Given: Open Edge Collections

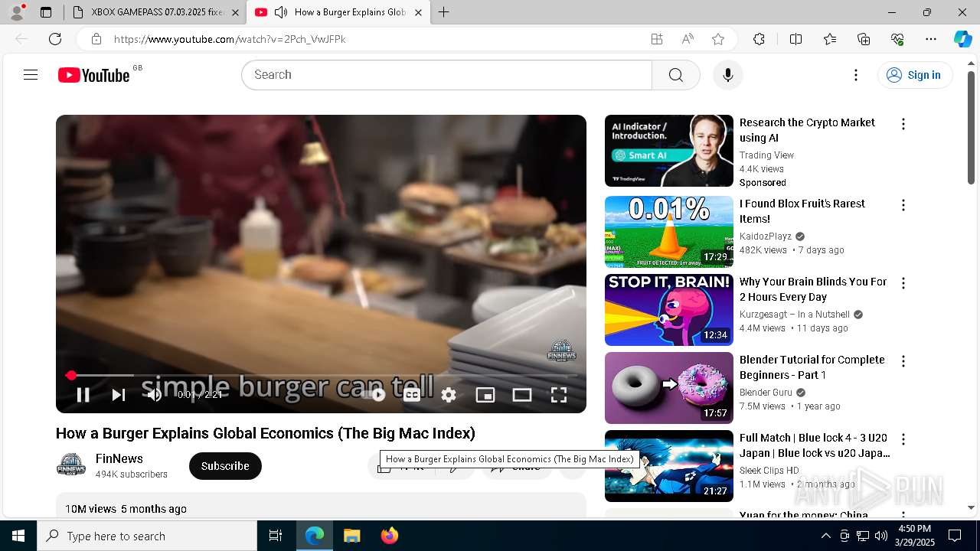Looking at the screenshot, I should coord(864,39).
